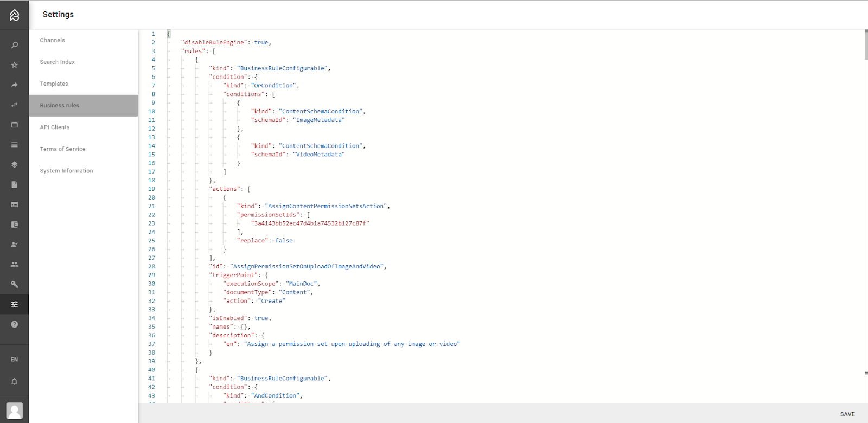
Task: Click the true value on line 2
Action: (x=261, y=42)
